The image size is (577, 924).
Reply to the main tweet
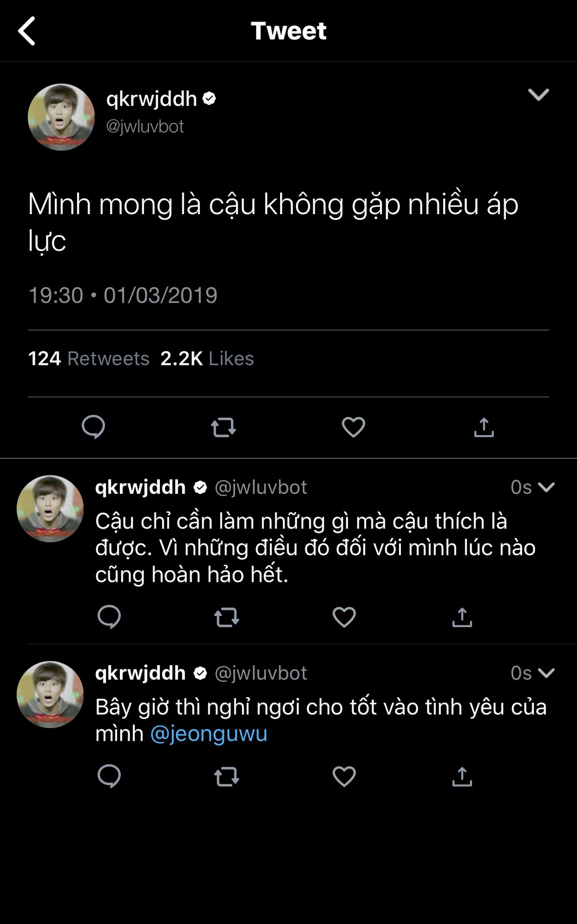pos(93,427)
